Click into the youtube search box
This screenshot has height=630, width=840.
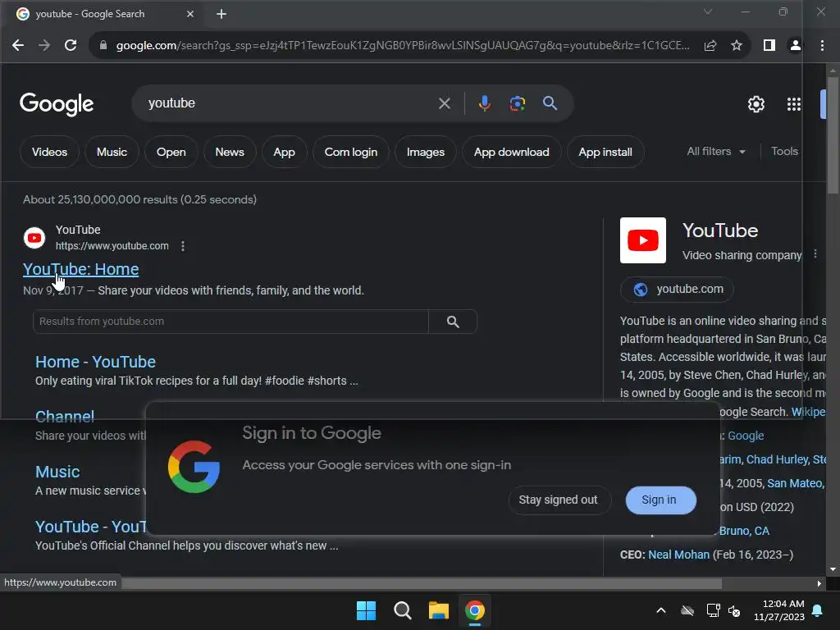(x=290, y=103)
